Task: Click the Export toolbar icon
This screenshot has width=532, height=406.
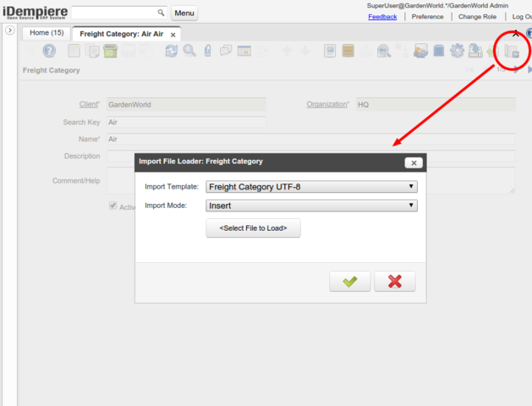Action: tap(476, 52)
